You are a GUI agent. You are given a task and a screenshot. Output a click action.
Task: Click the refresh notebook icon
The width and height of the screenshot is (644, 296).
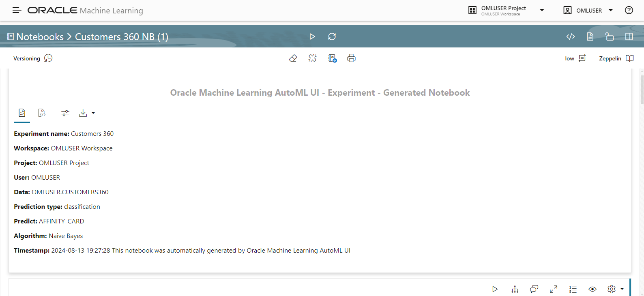click(332, 36)
